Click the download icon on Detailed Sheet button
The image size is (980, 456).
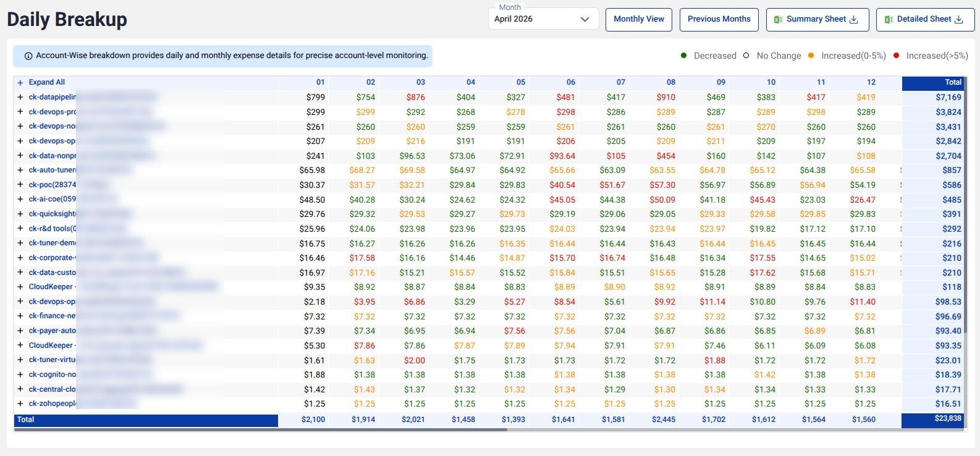(959, 20)
